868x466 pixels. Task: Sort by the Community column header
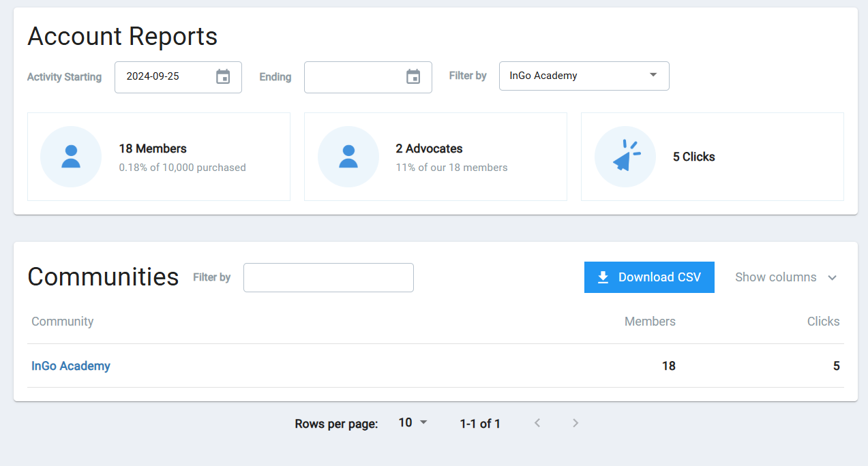pyautogui.click(x=63, y=322)
